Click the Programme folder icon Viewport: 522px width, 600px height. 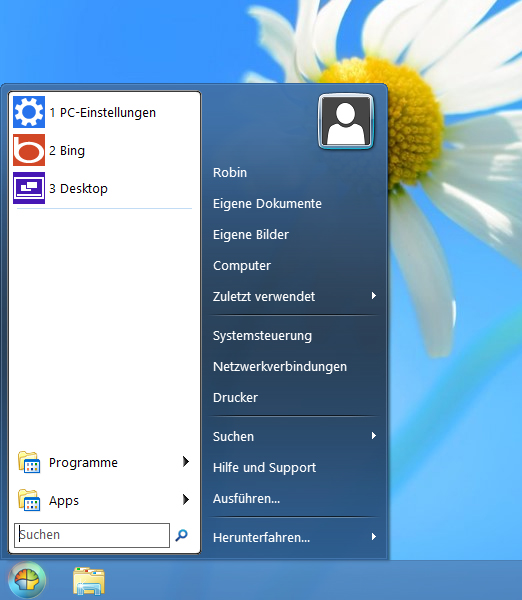29,462
